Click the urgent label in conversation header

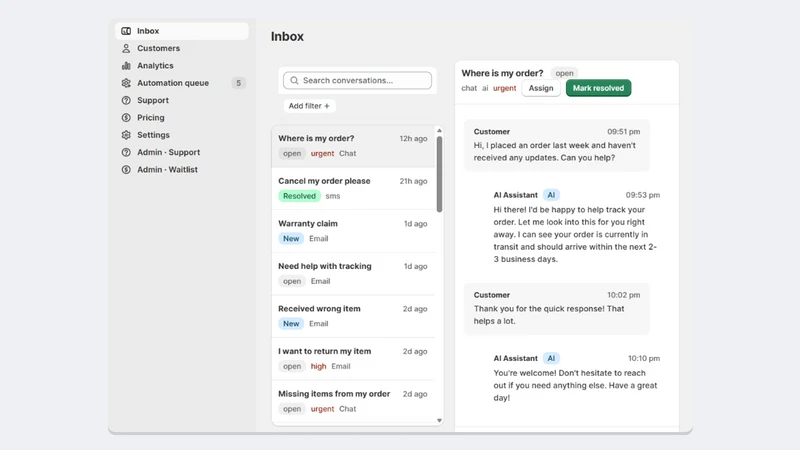[505, 88]
